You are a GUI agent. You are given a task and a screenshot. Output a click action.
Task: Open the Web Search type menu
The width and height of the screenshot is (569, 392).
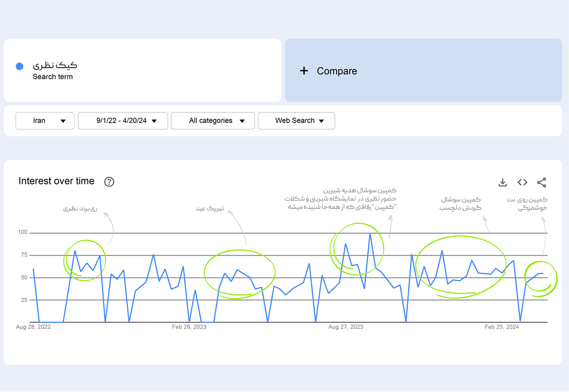pyautogui.click(x=296, y=121)
